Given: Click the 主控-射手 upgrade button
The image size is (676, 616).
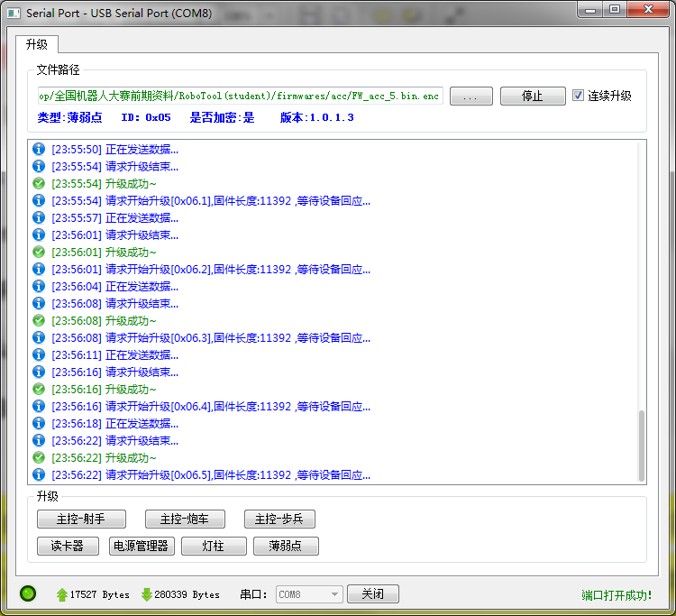Looking at the screenshot, I should (81, 519).
